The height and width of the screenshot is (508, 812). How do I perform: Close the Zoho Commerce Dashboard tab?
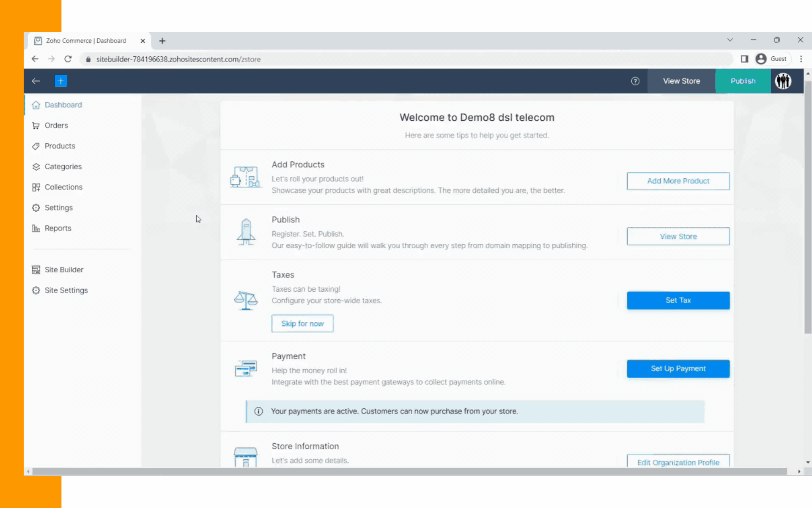[x=143, y=41]
